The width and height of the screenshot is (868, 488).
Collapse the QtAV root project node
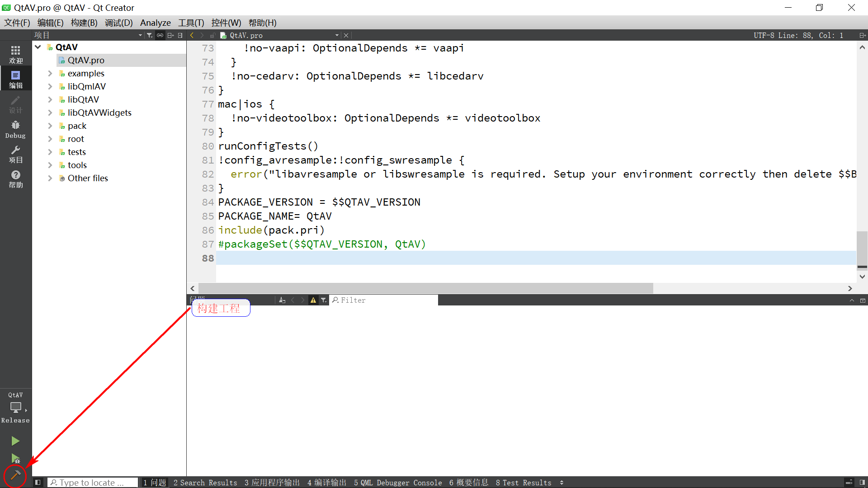coord(38,47)
